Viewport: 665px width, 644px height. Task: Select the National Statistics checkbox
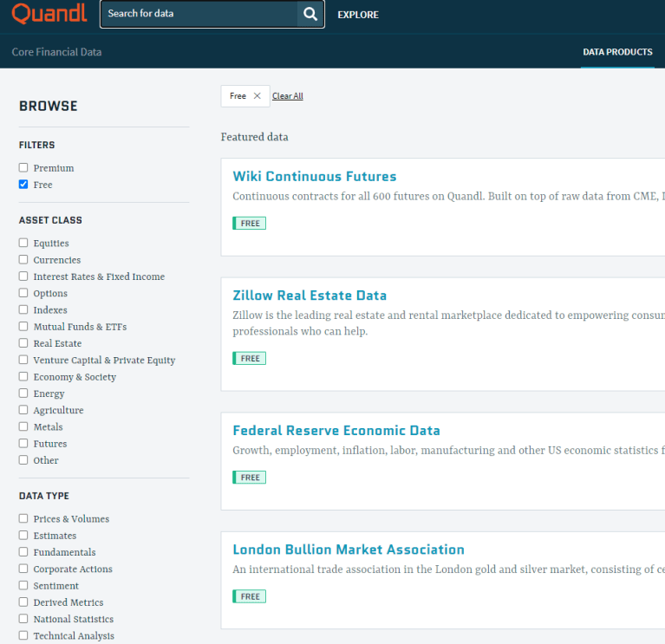(x=23, y=619)
